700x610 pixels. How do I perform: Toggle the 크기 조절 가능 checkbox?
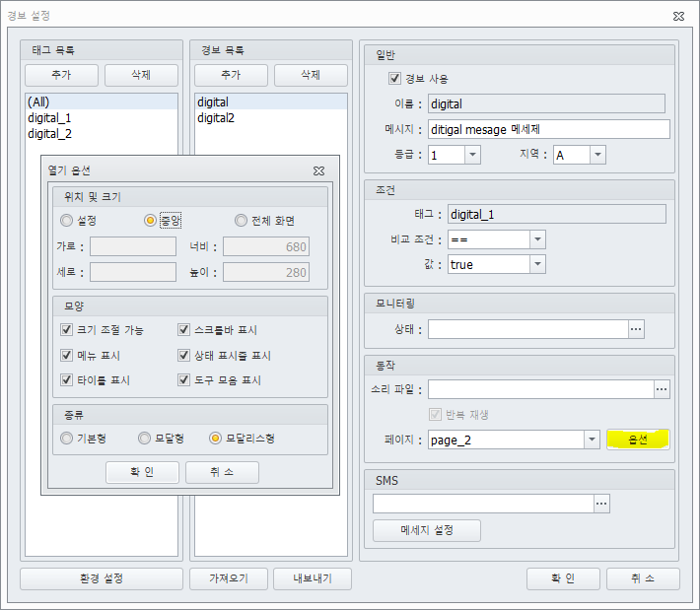coord(66,330)
